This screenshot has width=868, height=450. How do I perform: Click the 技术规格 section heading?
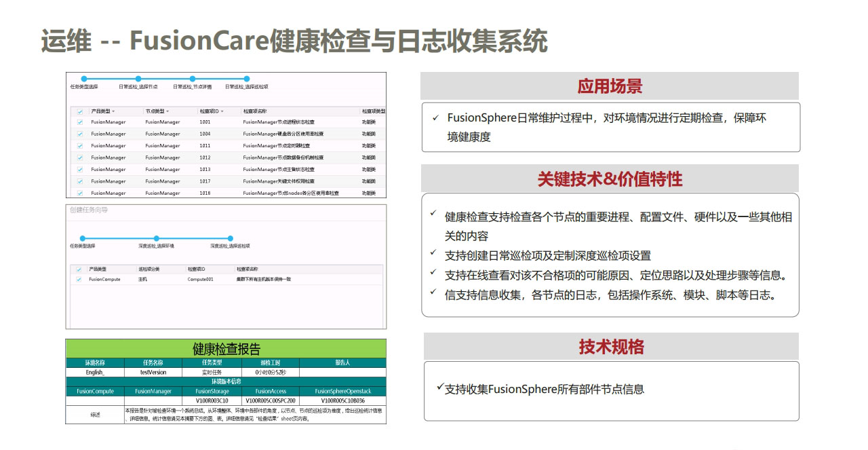611,346
